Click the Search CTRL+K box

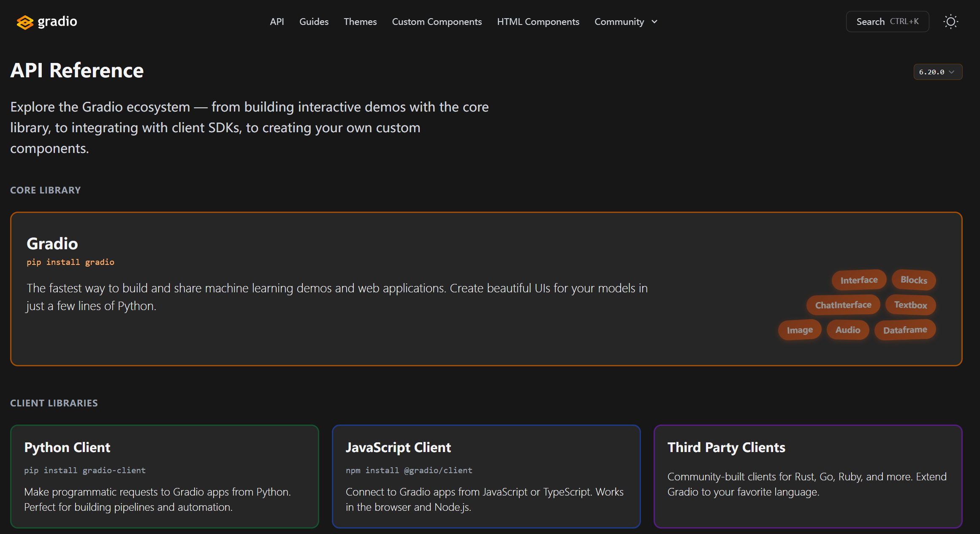887,22
